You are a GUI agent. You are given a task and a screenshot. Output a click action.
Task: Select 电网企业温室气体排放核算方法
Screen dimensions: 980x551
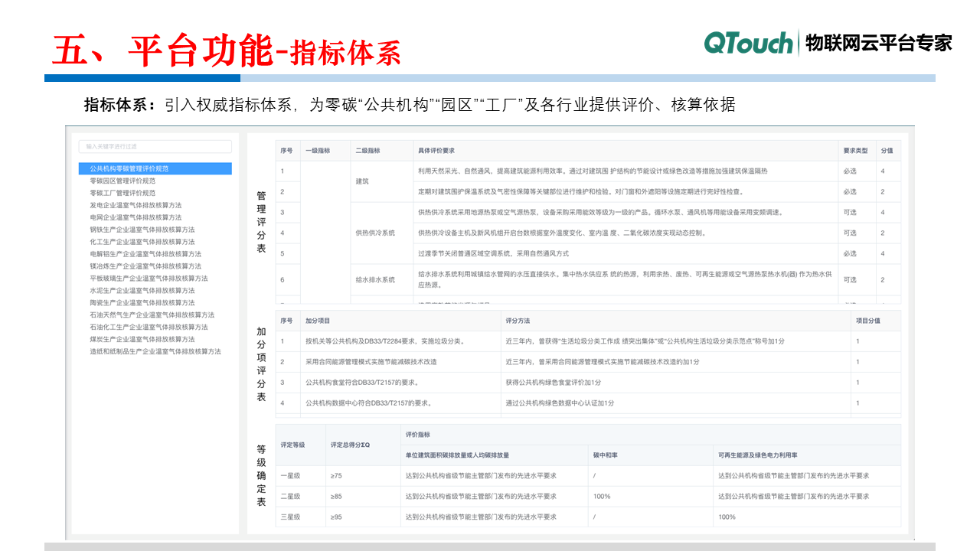pos(136,217)
